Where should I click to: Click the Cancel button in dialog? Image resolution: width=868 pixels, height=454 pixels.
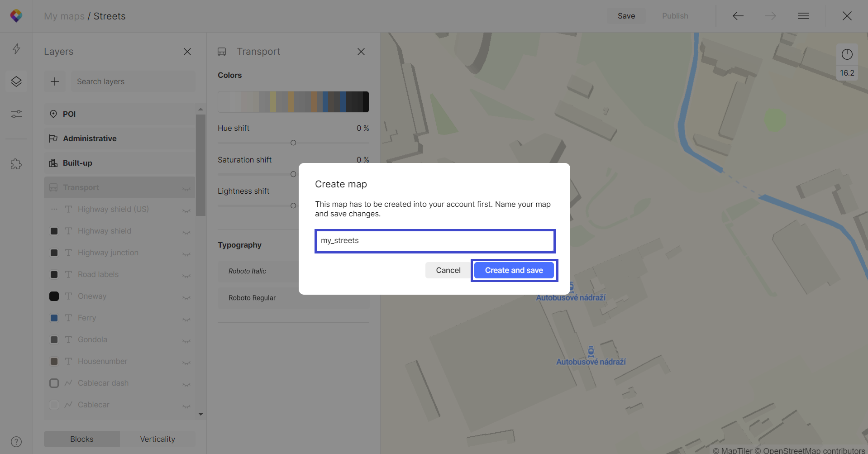448,270
